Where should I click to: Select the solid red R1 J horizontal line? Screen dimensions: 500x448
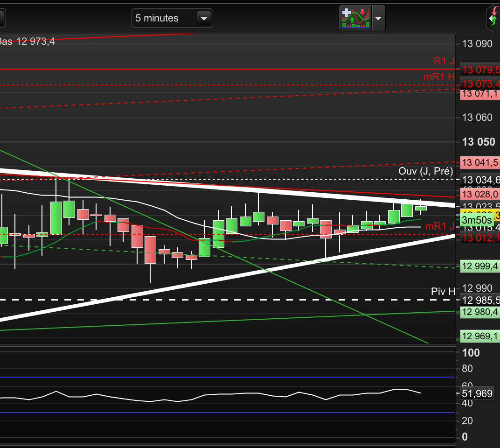click(228, 69)
